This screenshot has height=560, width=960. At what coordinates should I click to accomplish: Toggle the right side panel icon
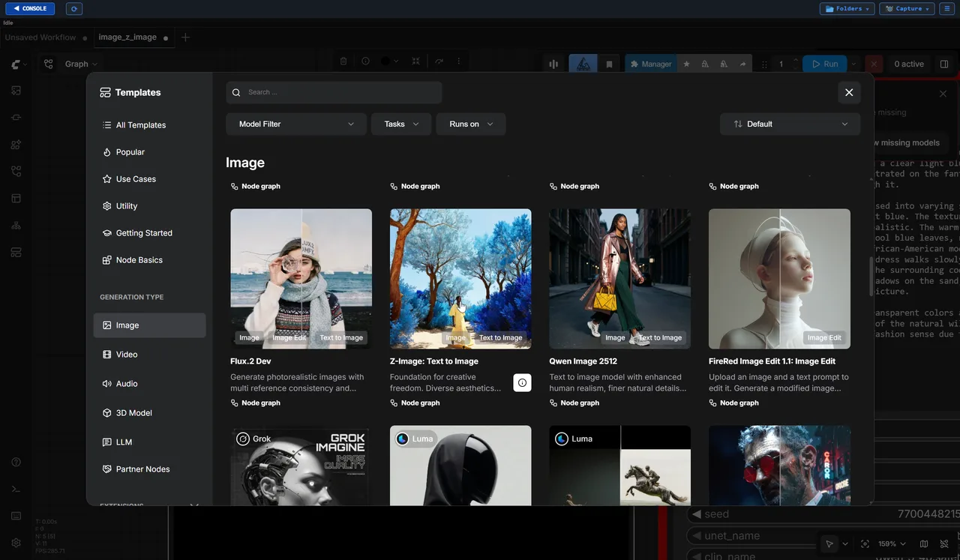point(944,64)
